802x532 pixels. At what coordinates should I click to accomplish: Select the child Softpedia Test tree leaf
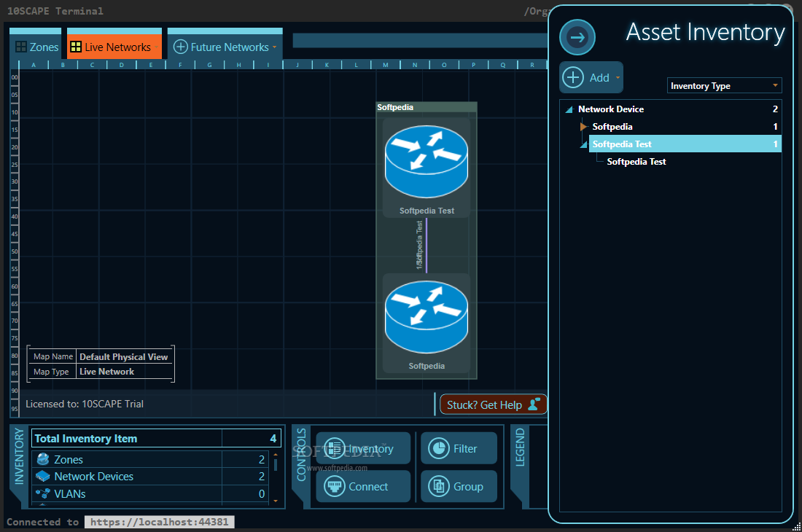636,162
